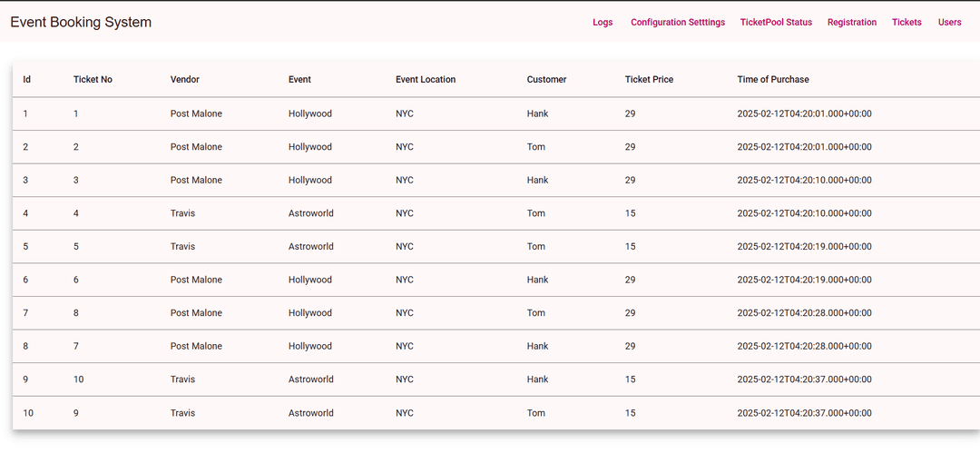Screen dimensions: 980x463
Task: Click the Ticket No column header
Action: click(93, 80)
